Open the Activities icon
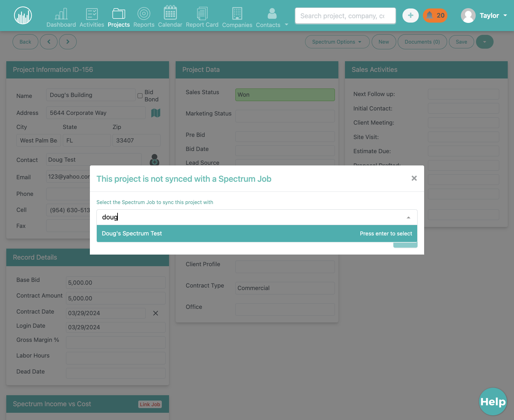The image size is (514, 420). pyautogui.click(x=92, y=14)
